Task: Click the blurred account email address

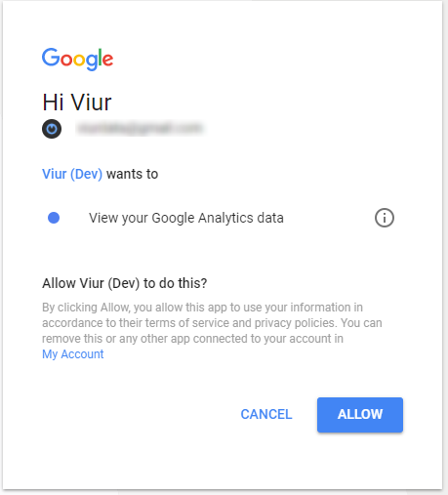Action: pyautogui.click(x=140, y=128)
